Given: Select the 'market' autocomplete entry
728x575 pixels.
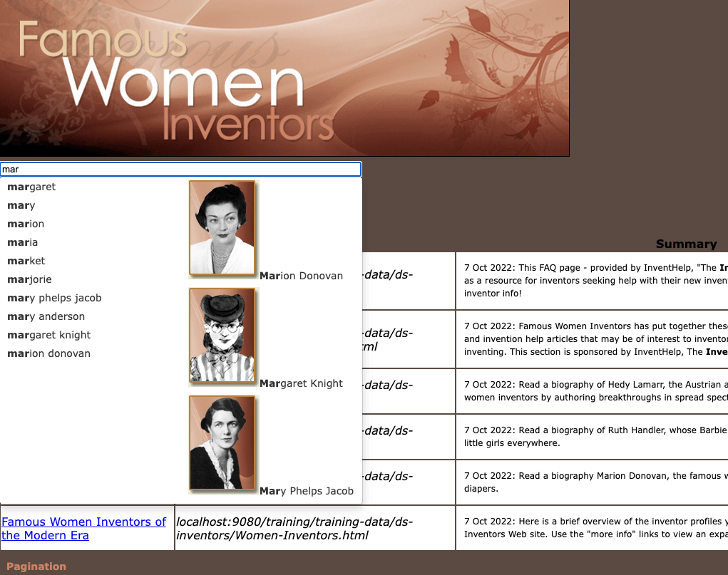Looking at the screenshot, I should (26, 261).
